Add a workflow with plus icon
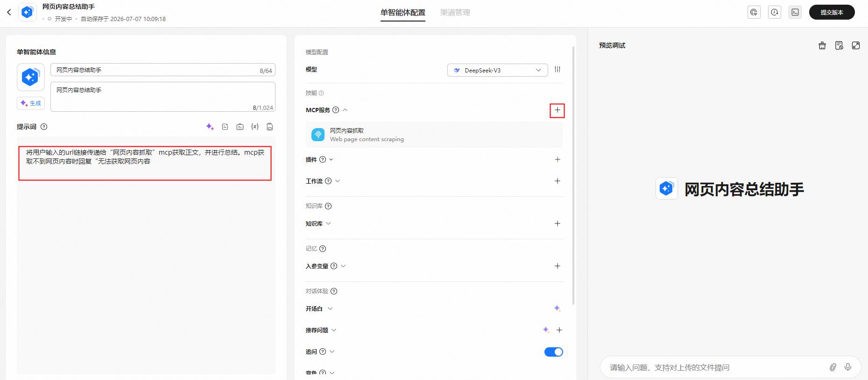This screenshot has height=380, width=868. point(557,181)
